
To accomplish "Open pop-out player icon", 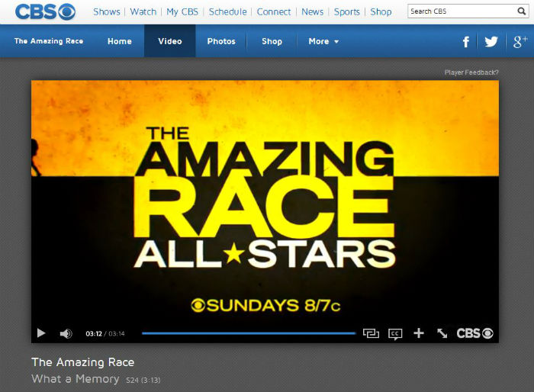I will pos(371,333).
